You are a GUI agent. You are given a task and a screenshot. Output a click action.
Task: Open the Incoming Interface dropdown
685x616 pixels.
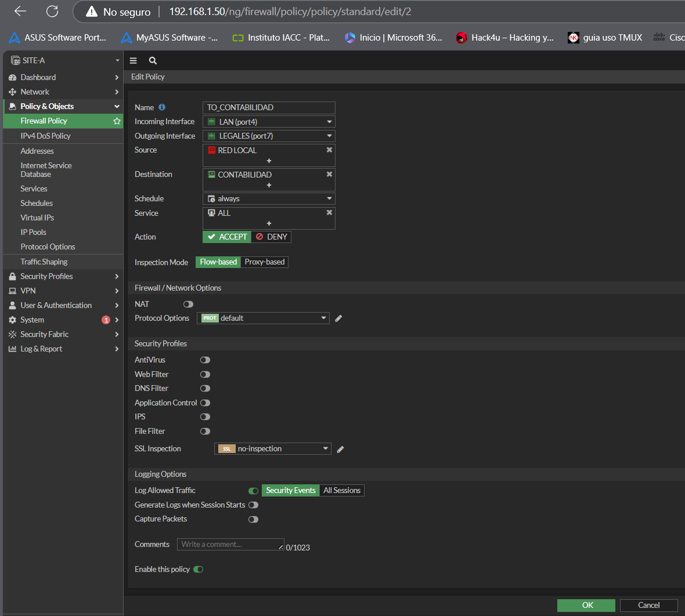click(269, 122)
